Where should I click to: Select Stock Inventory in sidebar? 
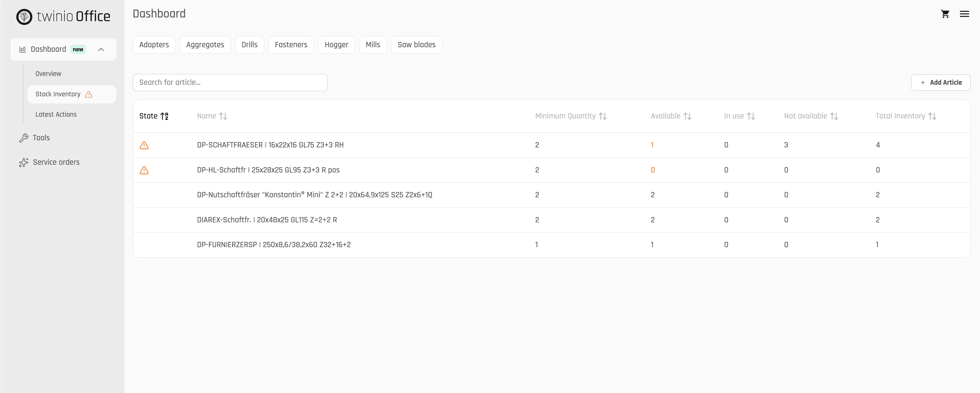[72, 94]
